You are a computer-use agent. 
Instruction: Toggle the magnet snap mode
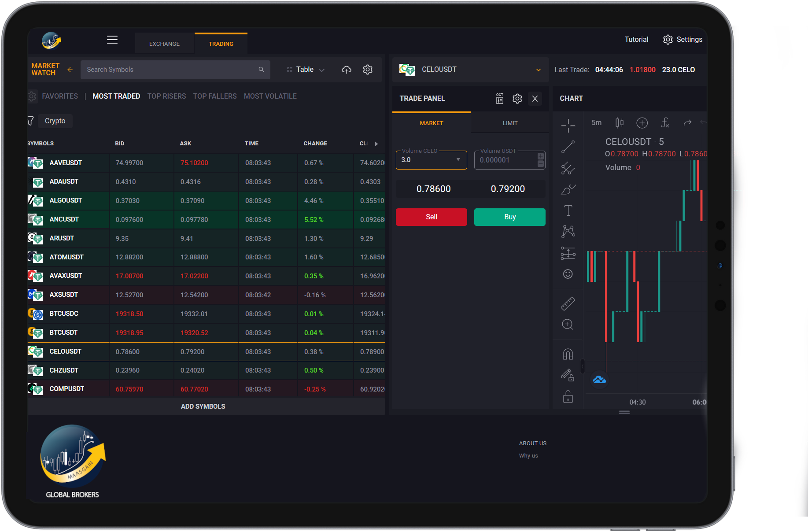[568, 354]
